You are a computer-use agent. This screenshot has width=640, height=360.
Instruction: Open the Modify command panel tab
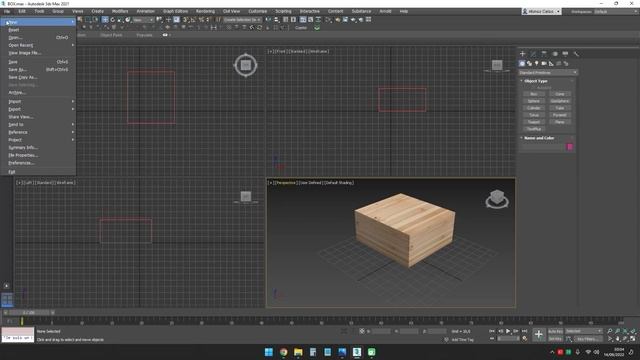pos(533,54)
